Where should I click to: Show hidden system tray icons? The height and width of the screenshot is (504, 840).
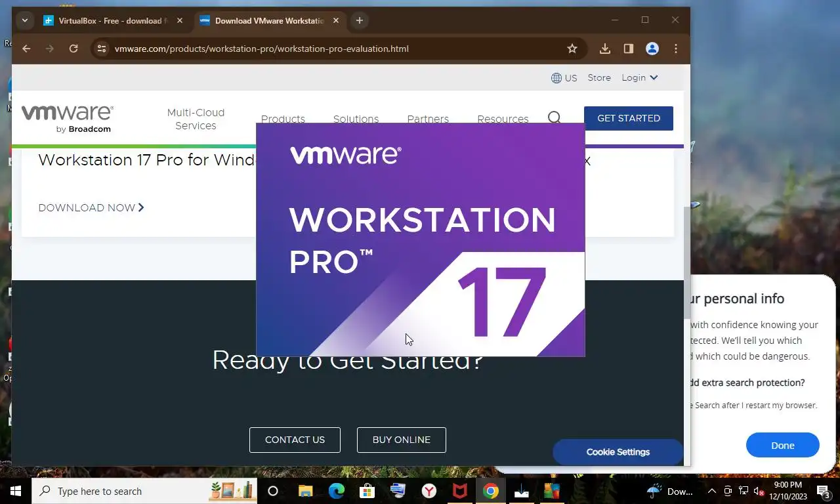click(x=711, y=491)
